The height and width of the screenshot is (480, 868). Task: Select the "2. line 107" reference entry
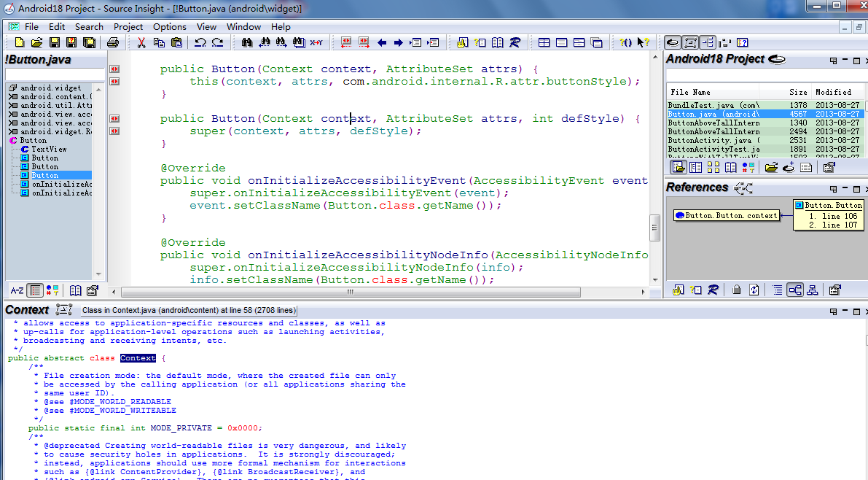(833, 225)
